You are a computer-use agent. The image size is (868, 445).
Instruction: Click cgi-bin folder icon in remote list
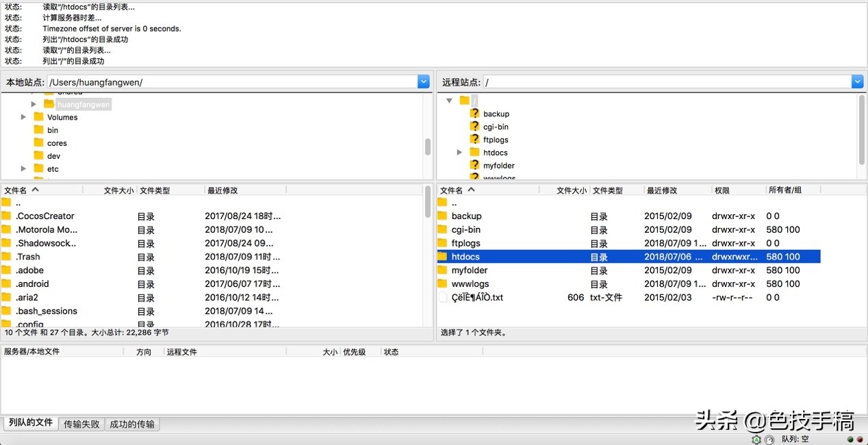[442, 229]
